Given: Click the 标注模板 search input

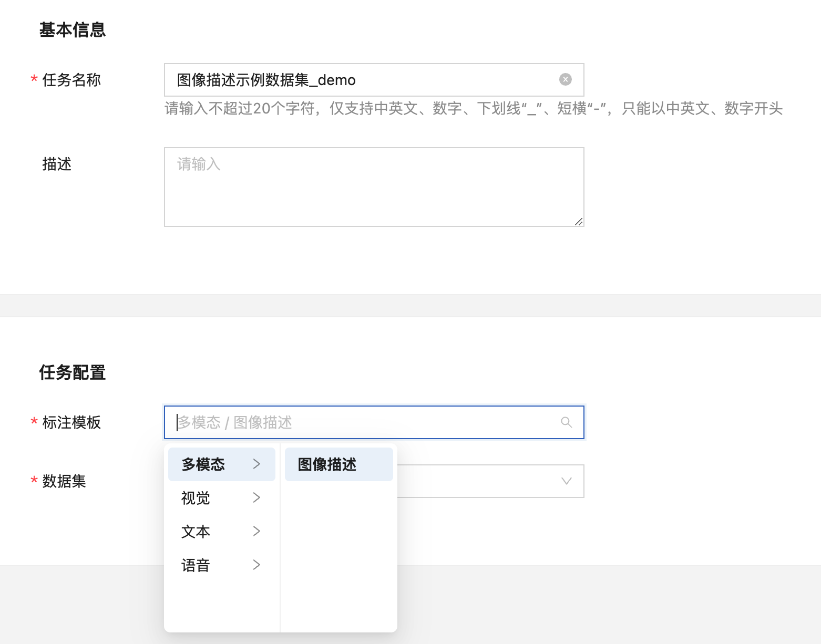Looking at the screenshot, I should 374,422.
